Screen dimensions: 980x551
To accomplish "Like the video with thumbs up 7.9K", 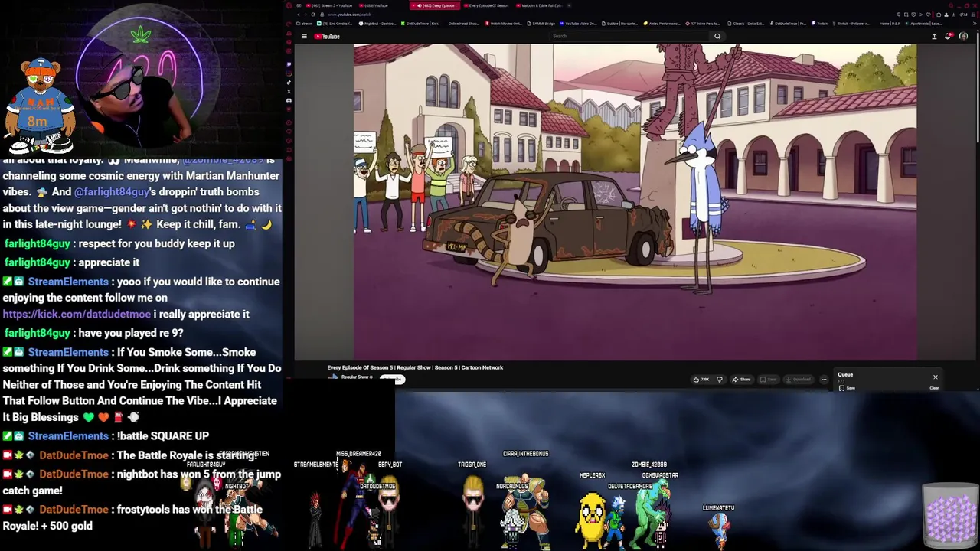I will click(x=701, y=380).
